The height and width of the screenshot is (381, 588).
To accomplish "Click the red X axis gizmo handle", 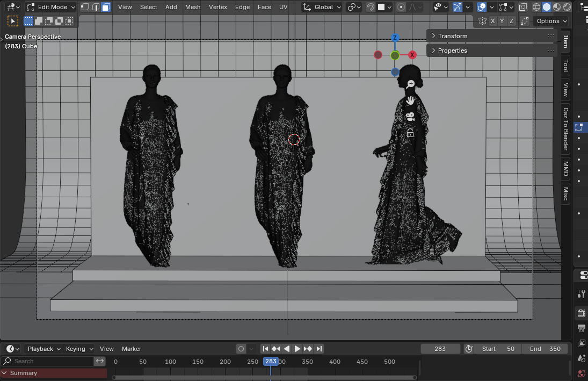I will (x=412, y=55).
